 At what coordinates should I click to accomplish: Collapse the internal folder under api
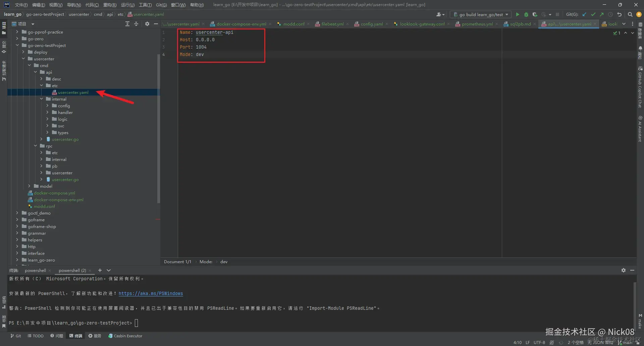tap(41, 99)
